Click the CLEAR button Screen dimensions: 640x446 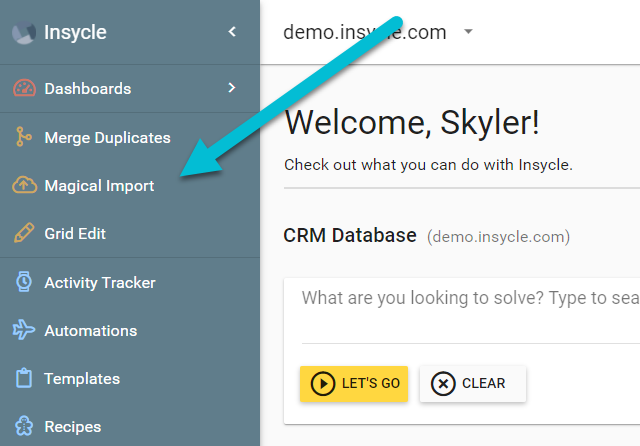(x=473, y=384)
